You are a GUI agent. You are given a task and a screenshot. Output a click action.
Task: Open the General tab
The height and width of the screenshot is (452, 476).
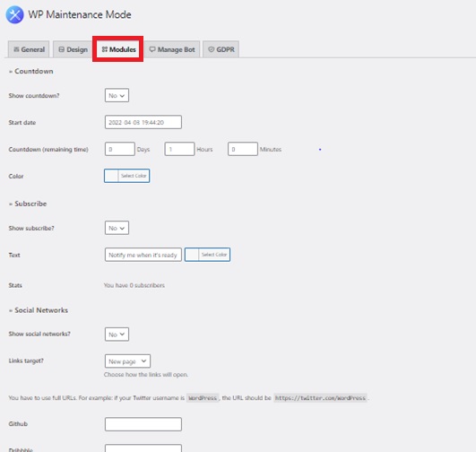click(29, 49)
